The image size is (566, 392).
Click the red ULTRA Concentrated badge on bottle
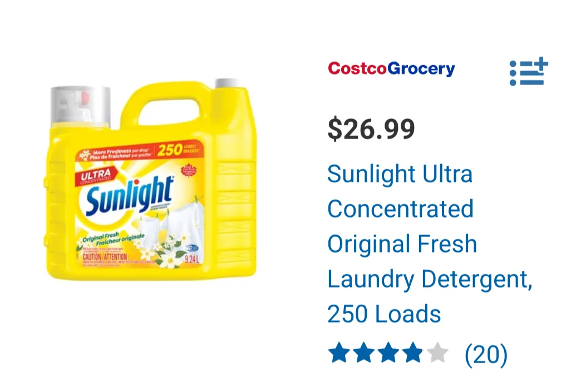click(x=96, y=176)
